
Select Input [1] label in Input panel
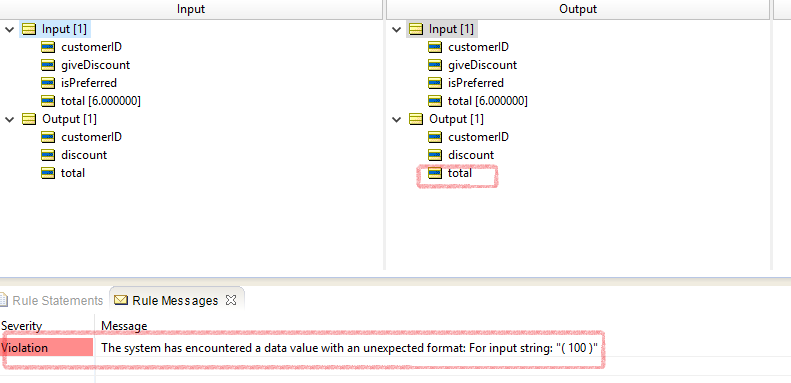point(64,29)
